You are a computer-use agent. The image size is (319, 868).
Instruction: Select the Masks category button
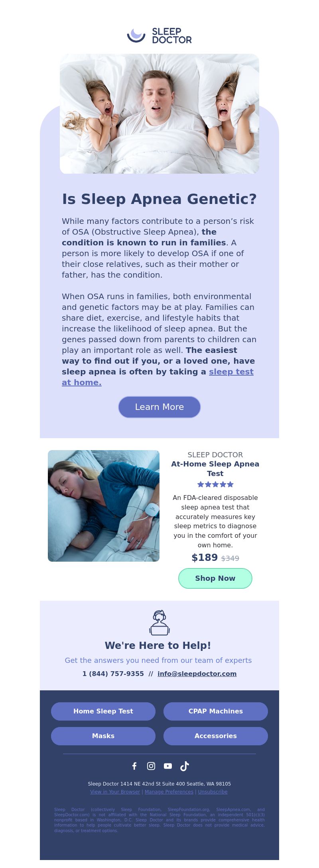coord(103,736)
